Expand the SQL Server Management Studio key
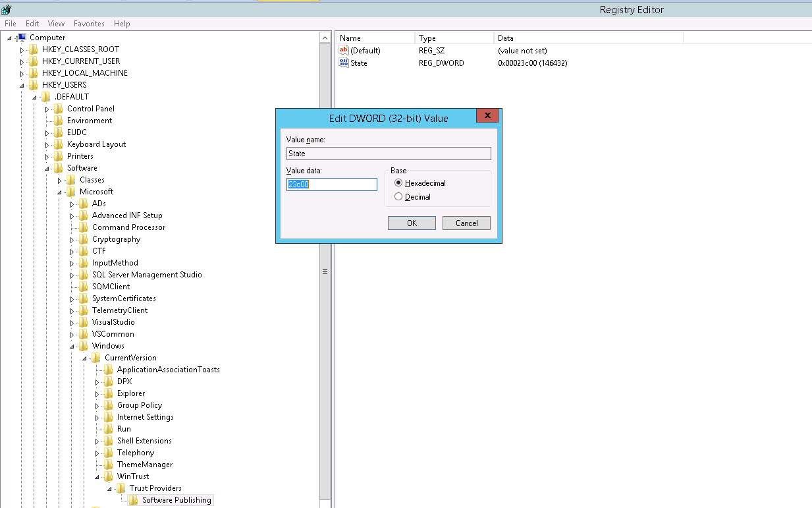This screenshot has height=508, width=812. pos(72,275)
